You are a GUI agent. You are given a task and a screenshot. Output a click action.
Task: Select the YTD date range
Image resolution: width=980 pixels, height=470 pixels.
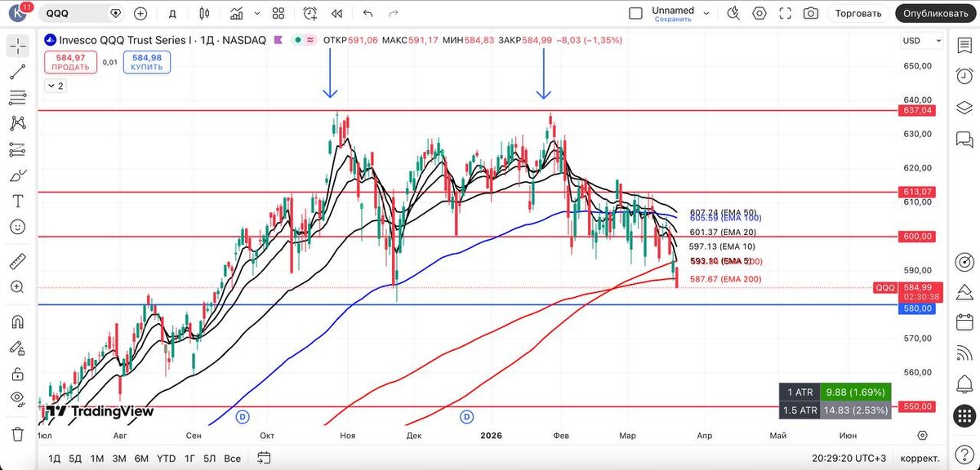pyautogui.click(x=167, y=458)
